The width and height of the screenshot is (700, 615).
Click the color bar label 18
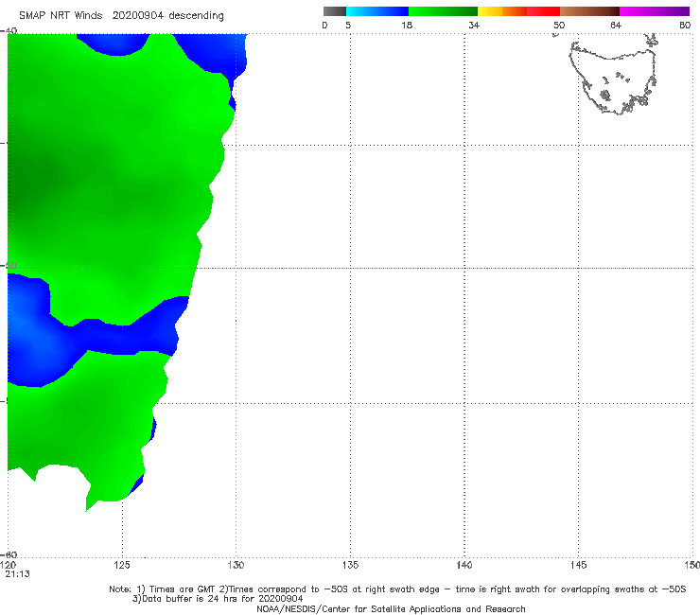click(x=407, y=25)
